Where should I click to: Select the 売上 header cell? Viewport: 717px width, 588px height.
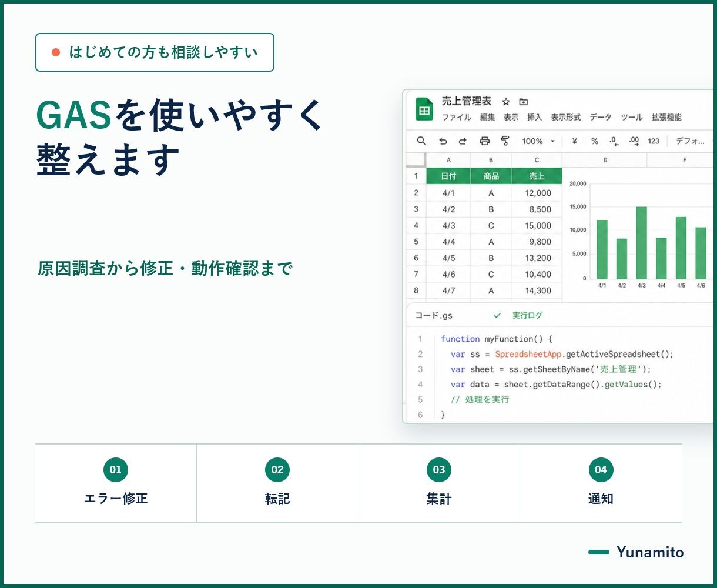537,176
